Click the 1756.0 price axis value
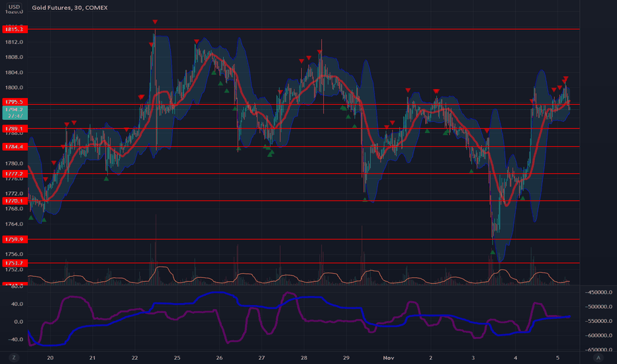Image resolution: width=617 pixels, height=364 pixels. coord(14,254)
